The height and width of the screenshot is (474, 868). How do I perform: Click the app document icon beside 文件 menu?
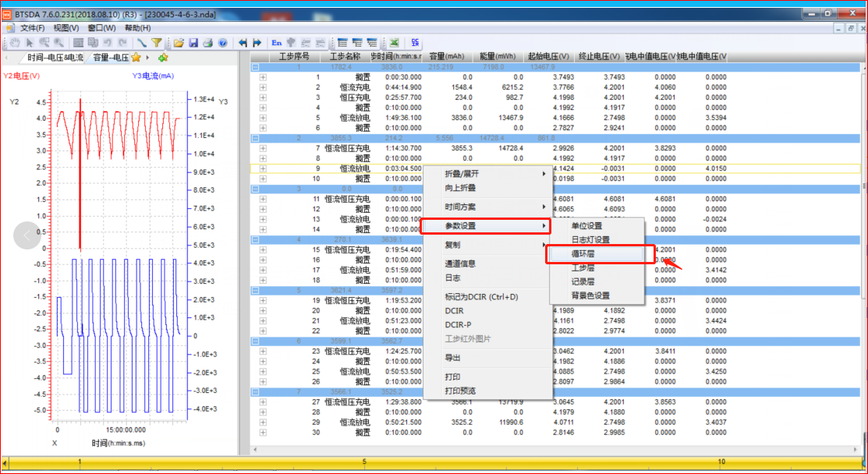10,28
